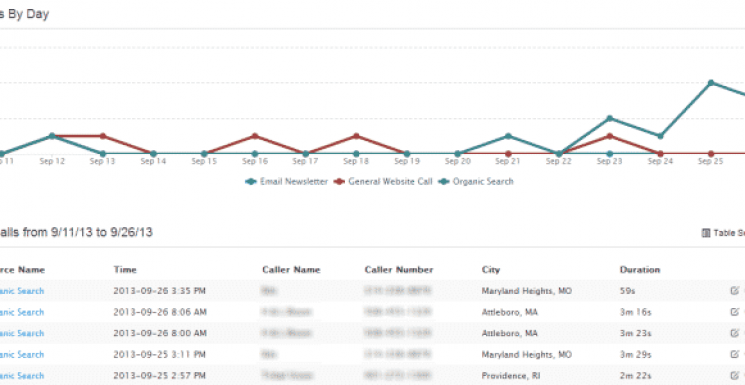Select the Sep 16 red data point
Image resolution: width=745 pixels, height=385 pixels.
255,136
